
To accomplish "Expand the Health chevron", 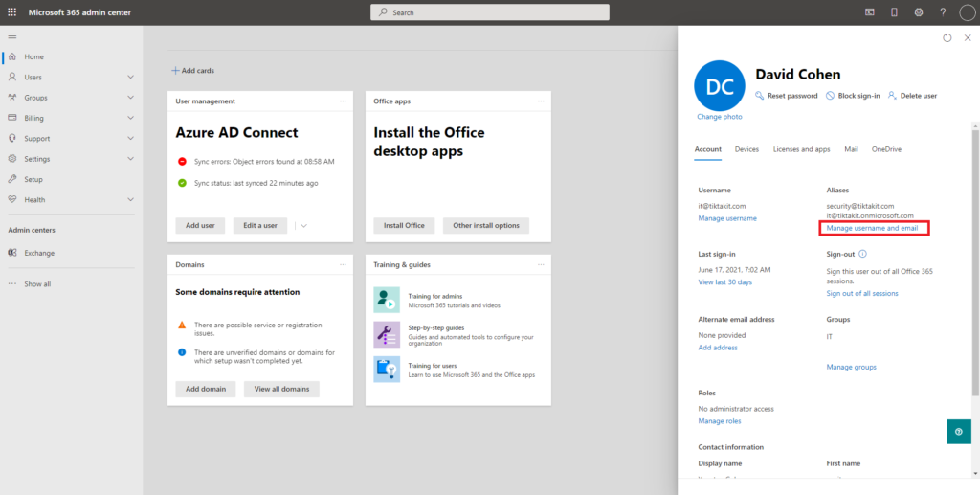I will (x=130, y=199).
